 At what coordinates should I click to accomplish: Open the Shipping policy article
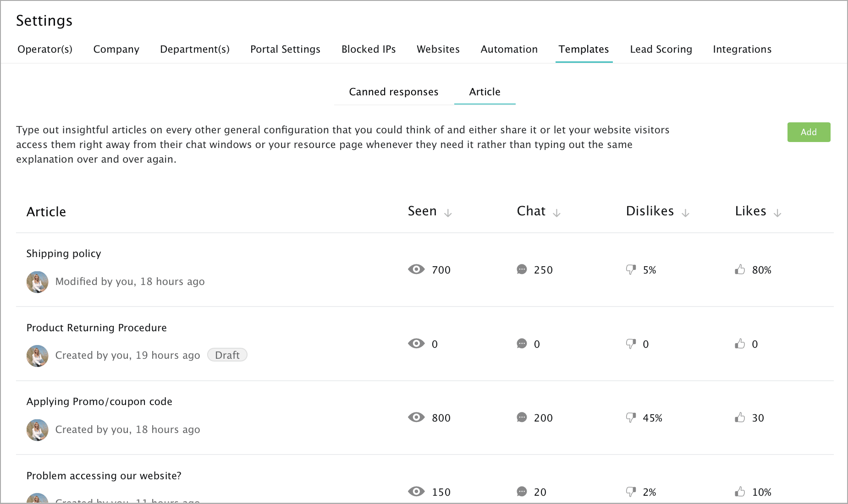tap(64, 253)
